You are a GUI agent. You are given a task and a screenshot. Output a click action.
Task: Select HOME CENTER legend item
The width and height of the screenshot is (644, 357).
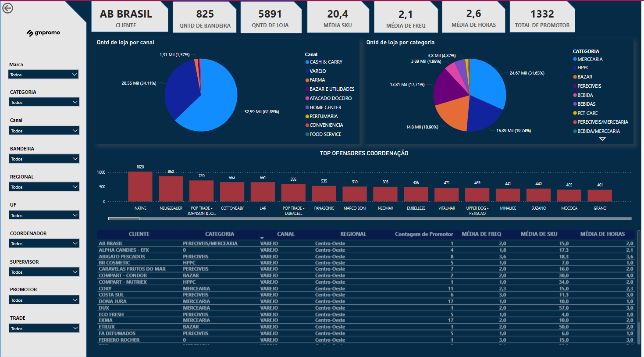click(323, 107)
